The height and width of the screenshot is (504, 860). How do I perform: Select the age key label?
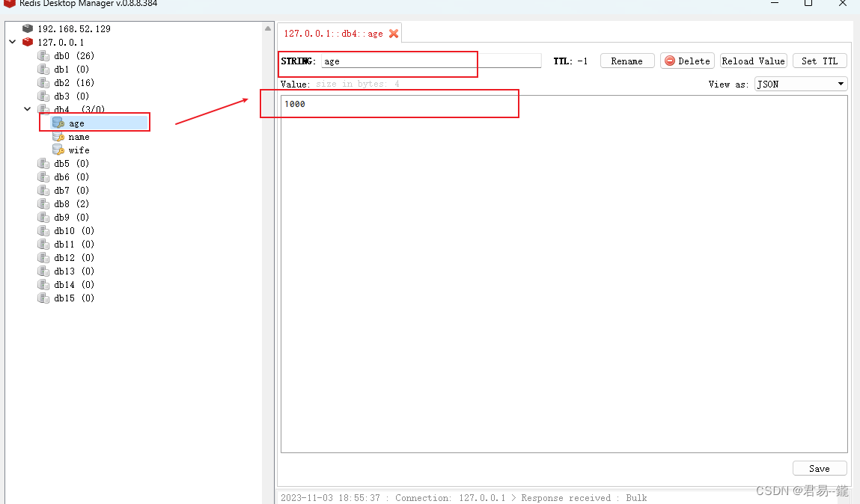coord(76,123)
